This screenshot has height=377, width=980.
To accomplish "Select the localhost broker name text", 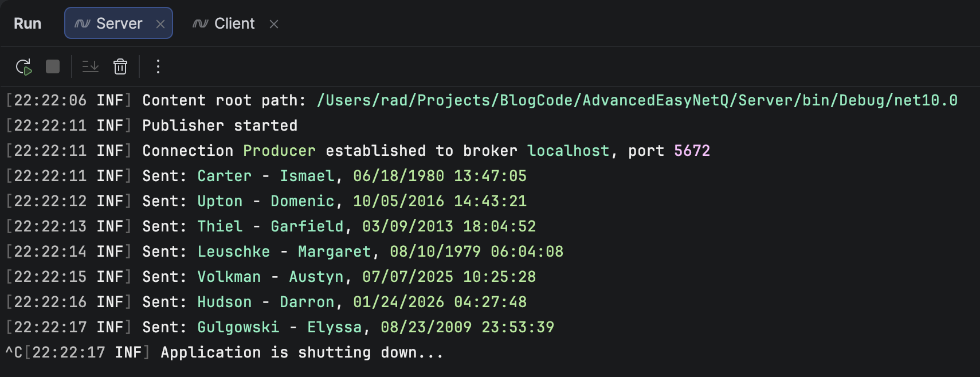I will [569, 150].
